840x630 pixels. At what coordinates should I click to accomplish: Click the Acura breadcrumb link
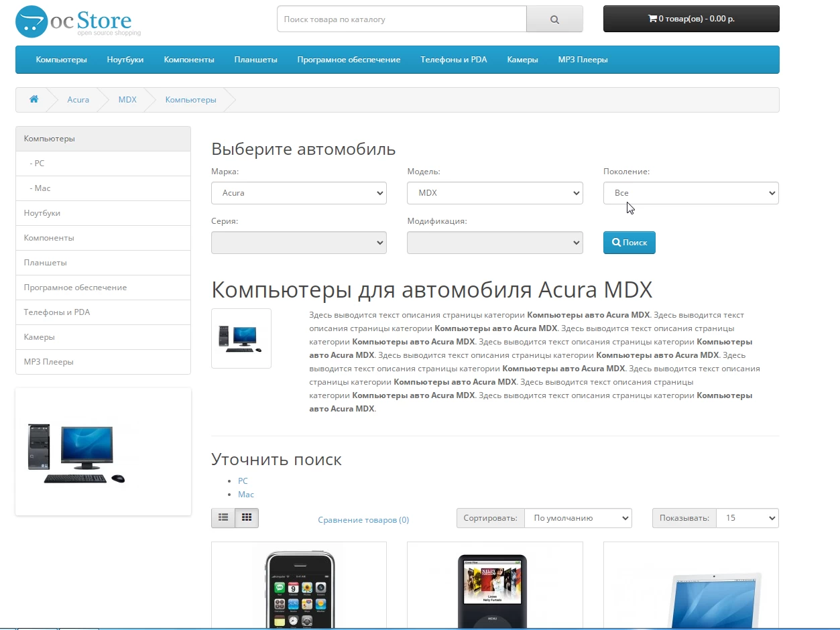click(x=78, y=100)
